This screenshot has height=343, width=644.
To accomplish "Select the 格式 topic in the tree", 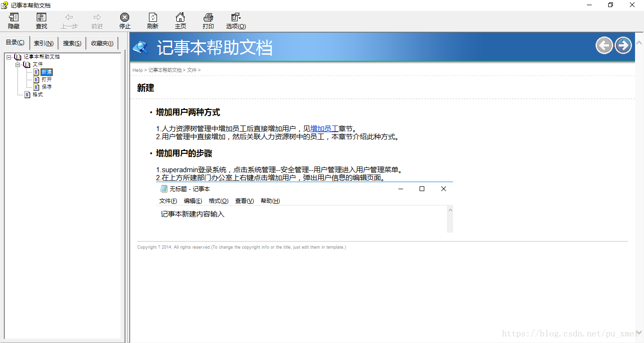I will (38, 94).
